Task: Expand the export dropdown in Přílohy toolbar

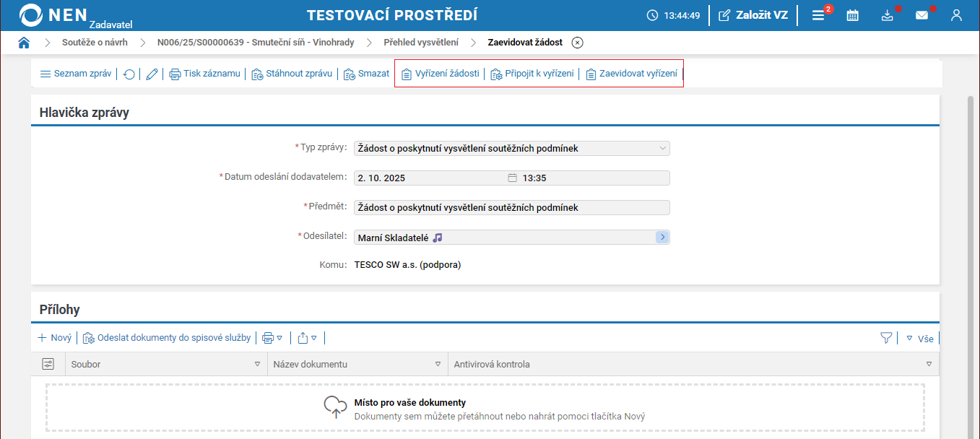Action: (x=307, y=337)
